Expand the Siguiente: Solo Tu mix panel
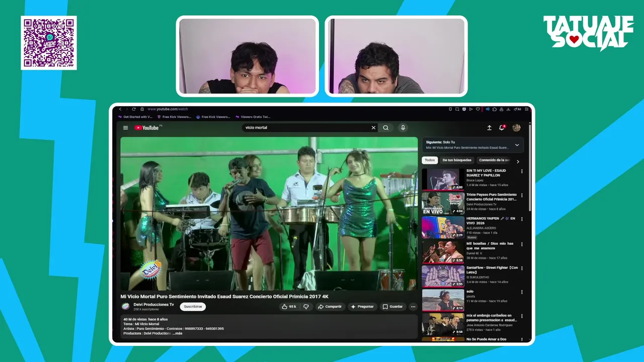The width and height of the screenshot is (644, 362). tap(517, 145)
